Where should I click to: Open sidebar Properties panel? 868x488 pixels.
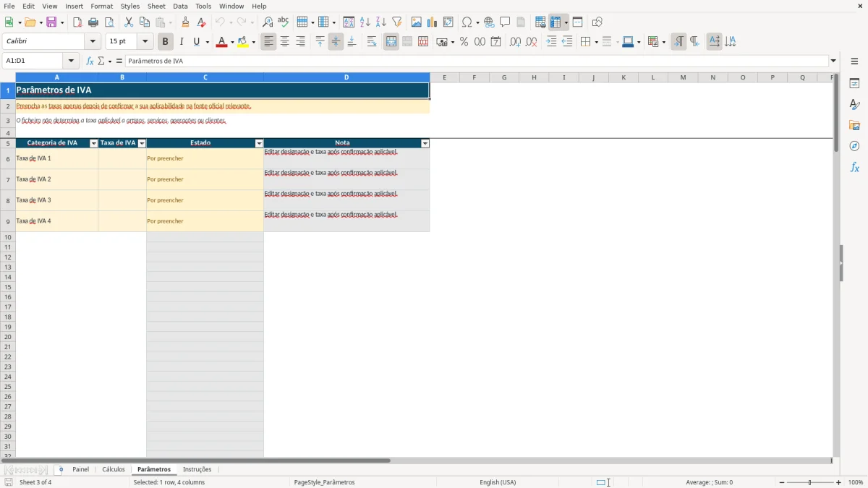click(854, 83)
